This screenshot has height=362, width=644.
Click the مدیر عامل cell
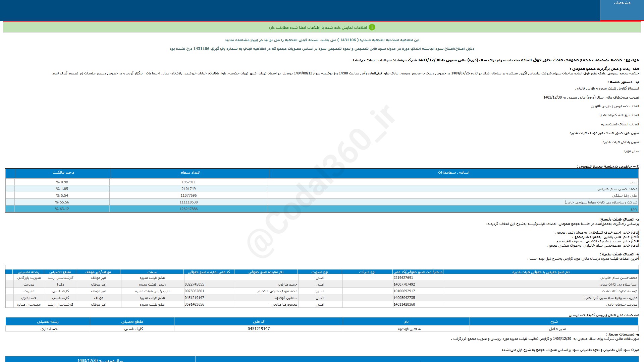point(557,329)
